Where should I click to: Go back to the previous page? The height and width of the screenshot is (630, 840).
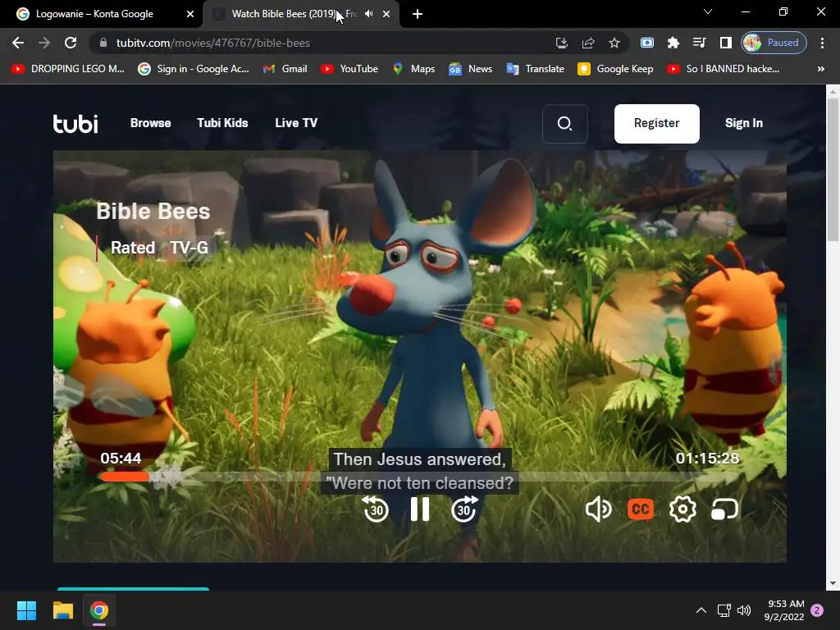coord(18,43)
